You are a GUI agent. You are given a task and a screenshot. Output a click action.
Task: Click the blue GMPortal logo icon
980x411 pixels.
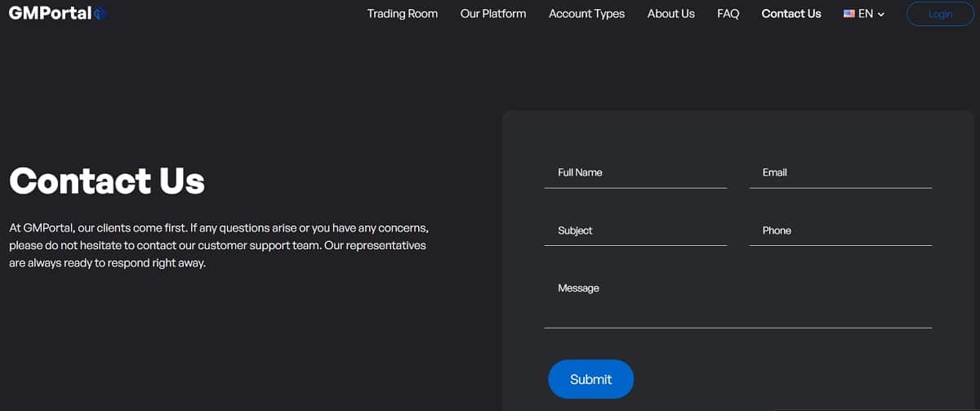click(x=100, y=14)
